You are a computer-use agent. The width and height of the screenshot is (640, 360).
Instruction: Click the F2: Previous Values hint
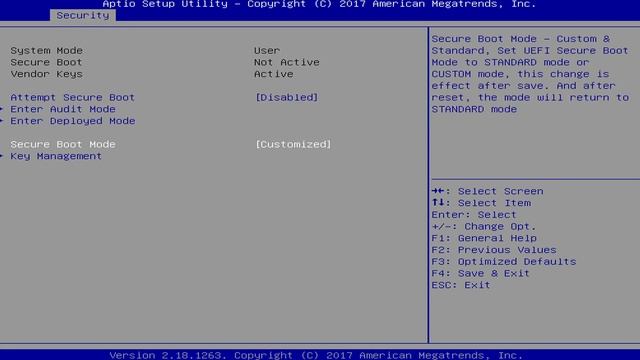494,250
